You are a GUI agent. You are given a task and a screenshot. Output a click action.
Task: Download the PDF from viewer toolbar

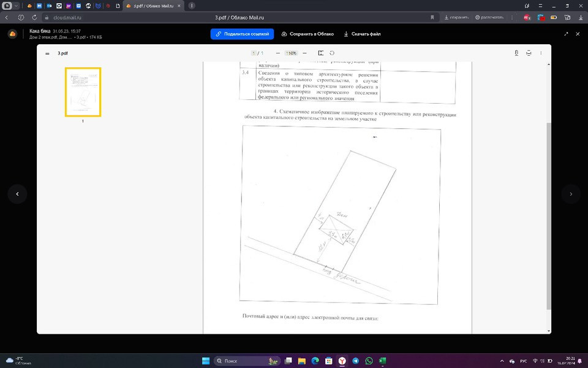pos(516,53)
